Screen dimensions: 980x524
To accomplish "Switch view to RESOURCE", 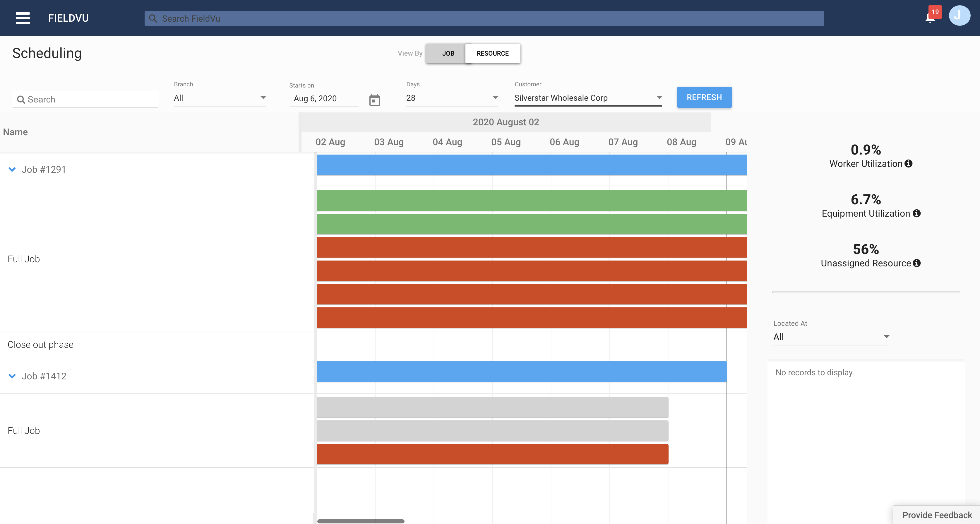I will pos(492,53).
